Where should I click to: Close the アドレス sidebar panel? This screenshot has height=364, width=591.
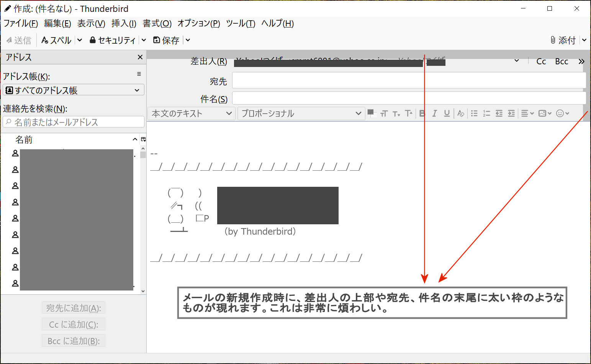(140, 57)
